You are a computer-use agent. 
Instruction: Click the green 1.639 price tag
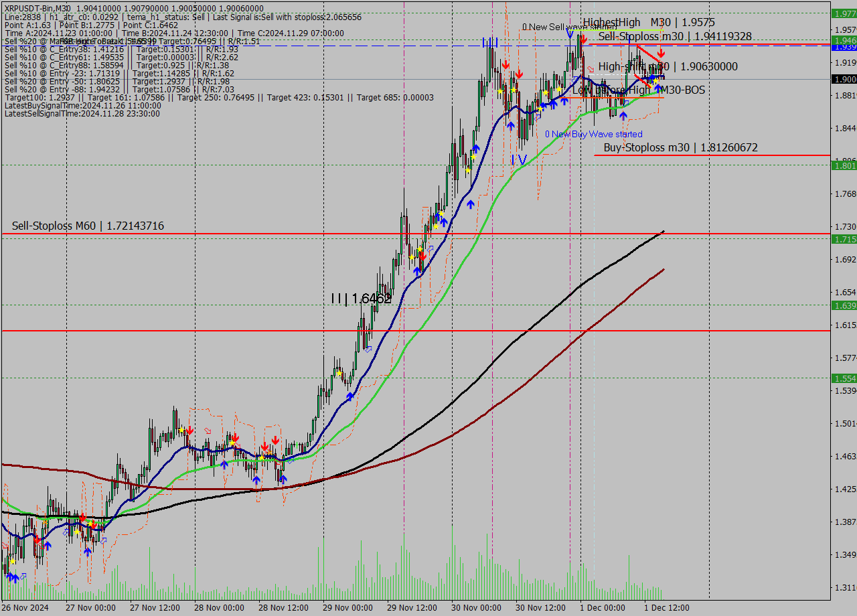coord(844,305)
